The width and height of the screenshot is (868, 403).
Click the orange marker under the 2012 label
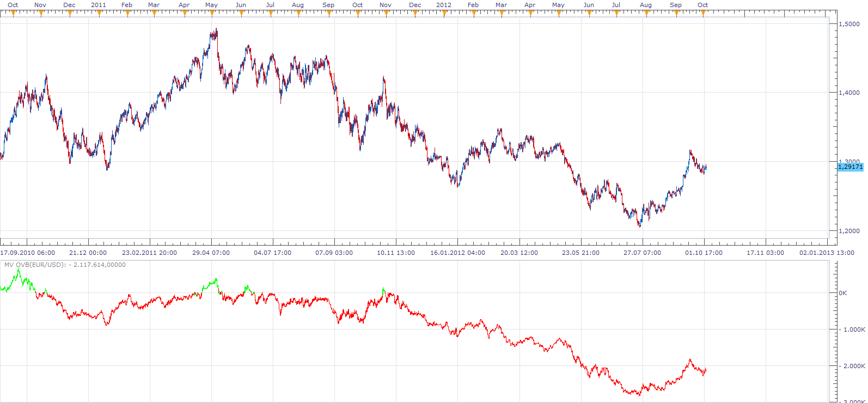[444, 14]
